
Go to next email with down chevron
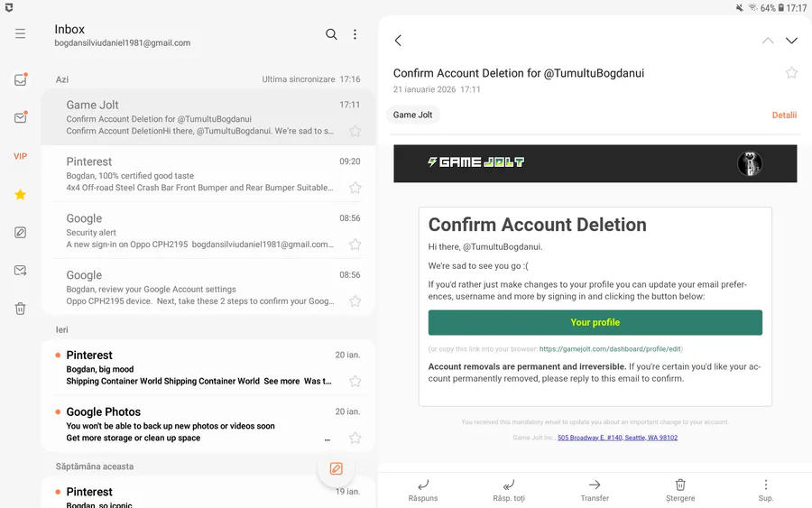pos(791,41)
